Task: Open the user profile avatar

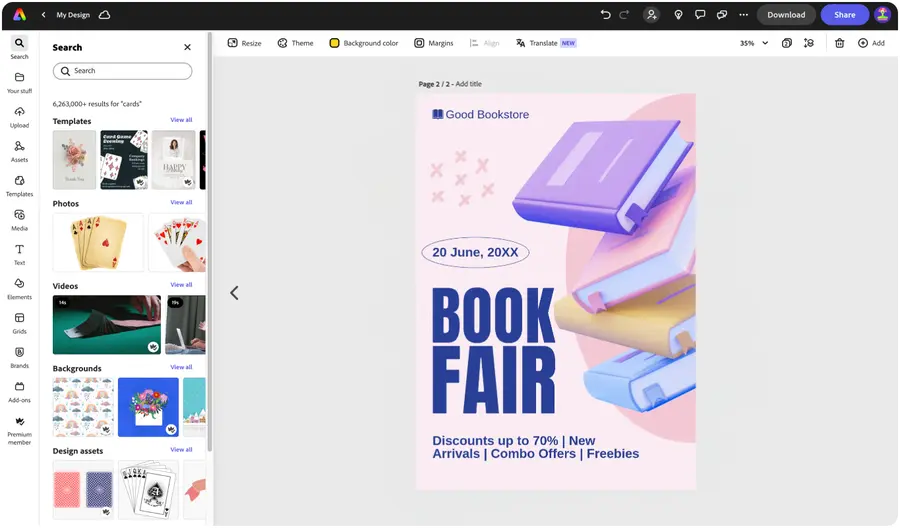Action: pyautogui.click(x=882, y=15)
